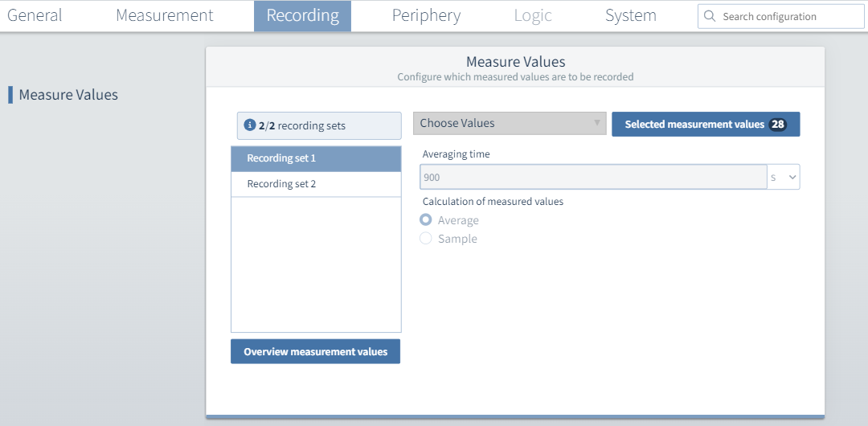Switch to the Measurement tab

point(165,15)
